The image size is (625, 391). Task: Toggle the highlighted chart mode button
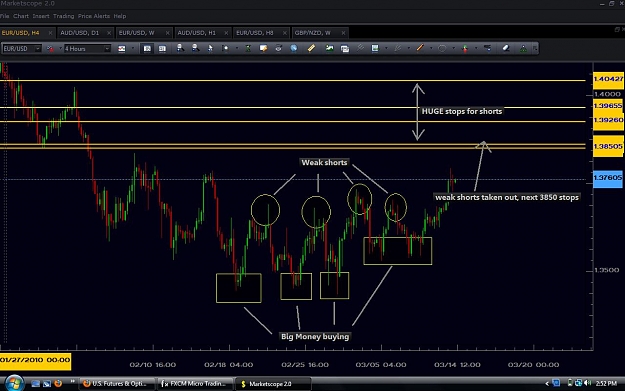pos(147,49)
